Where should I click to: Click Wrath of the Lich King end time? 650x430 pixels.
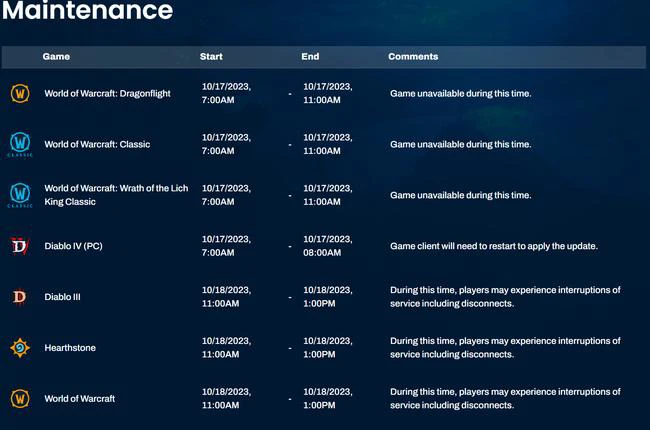327,195
